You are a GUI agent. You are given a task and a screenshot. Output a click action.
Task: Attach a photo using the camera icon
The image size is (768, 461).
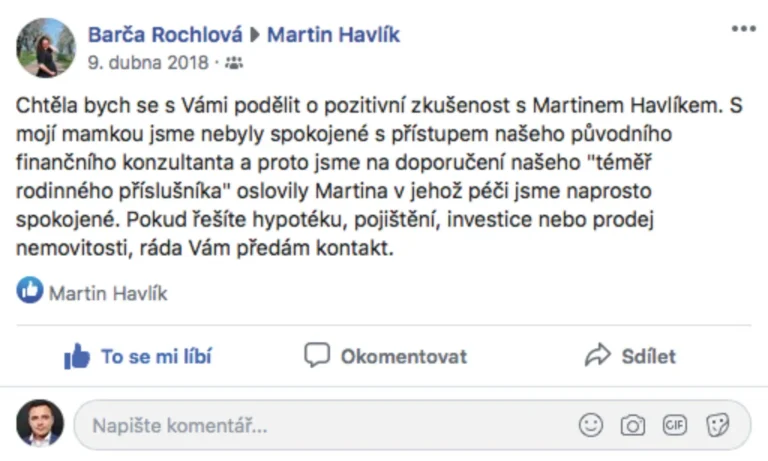click(632, 426)
